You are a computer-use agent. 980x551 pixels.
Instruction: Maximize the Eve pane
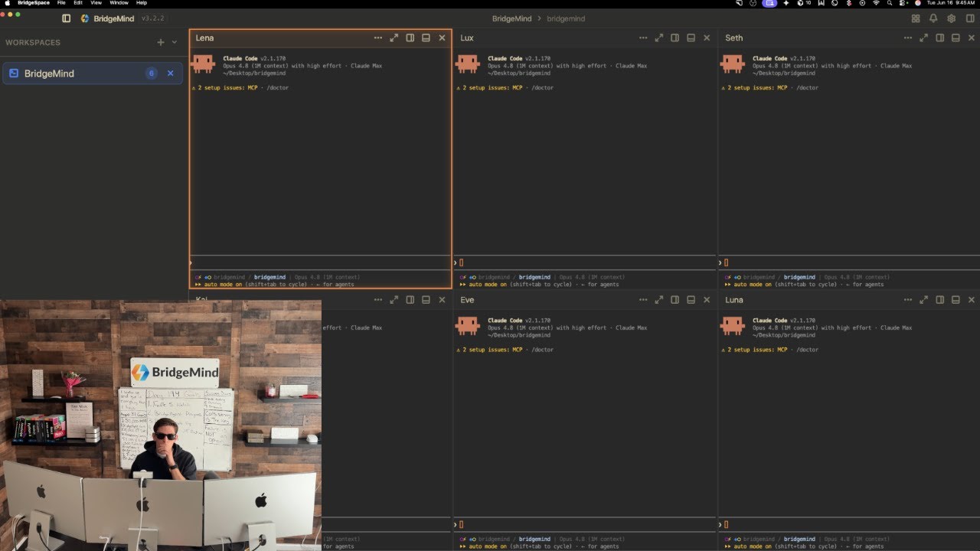658,300
